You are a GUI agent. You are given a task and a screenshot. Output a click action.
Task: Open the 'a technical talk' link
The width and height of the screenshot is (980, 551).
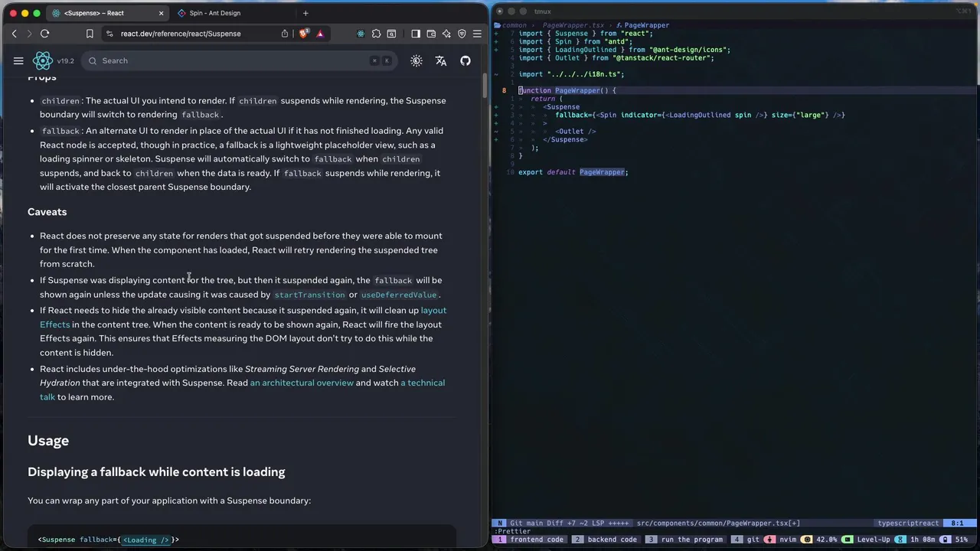(x=423, y=383)
